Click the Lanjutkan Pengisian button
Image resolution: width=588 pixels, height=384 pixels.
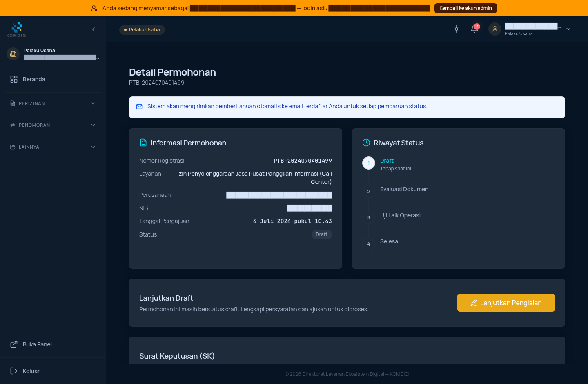tap(506, 303)
